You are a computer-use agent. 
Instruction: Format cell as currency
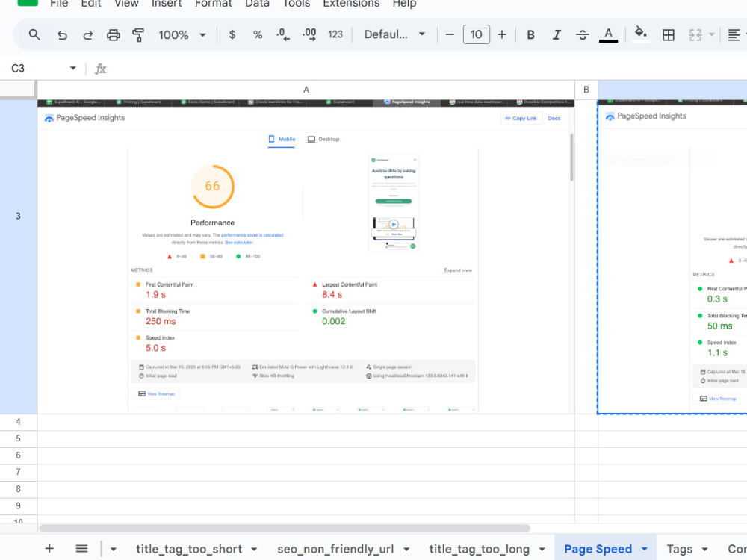(232, 34)
